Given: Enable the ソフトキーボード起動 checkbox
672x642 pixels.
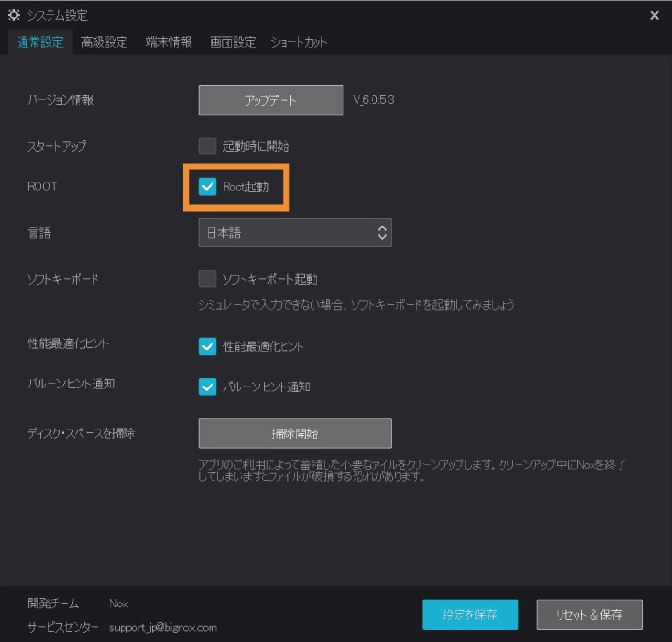Looking at the screenshot, I should coord(208,279).
